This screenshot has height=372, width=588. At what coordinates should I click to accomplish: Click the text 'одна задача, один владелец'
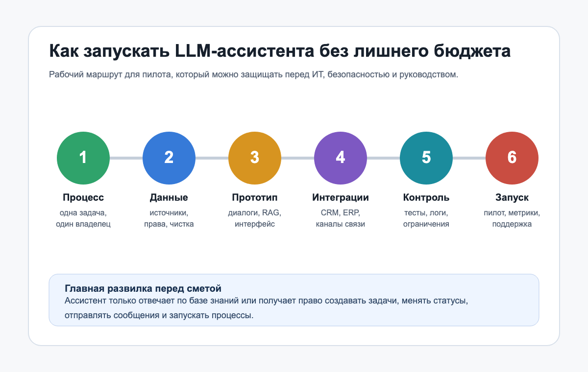click(83, 219)
